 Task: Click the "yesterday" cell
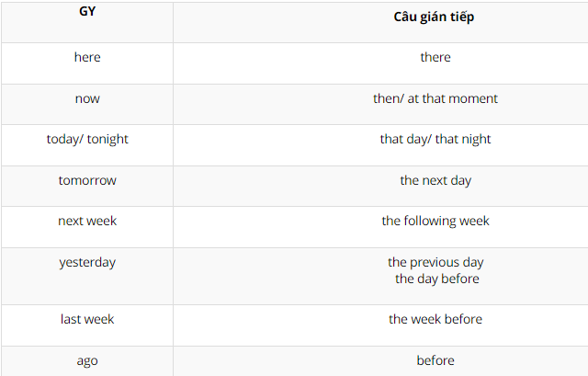[x=87, y=262]
